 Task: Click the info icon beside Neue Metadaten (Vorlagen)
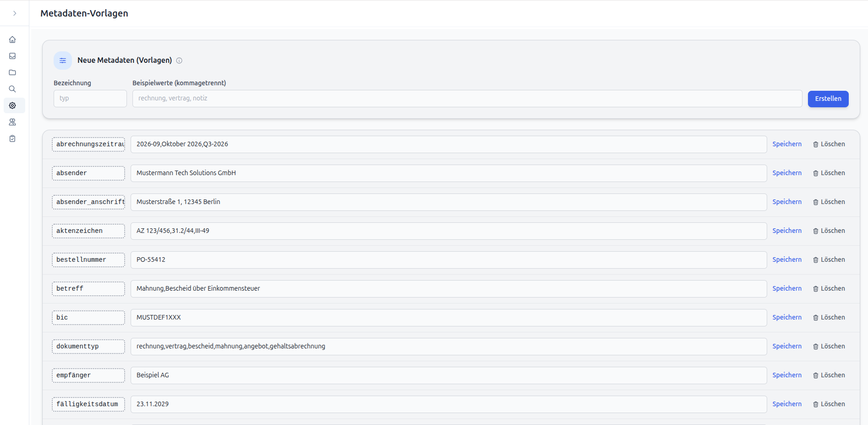pos(179,61)
